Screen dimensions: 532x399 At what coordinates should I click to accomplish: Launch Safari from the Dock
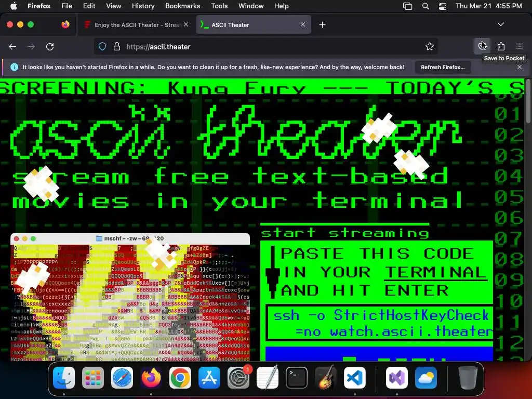[122, 378]
